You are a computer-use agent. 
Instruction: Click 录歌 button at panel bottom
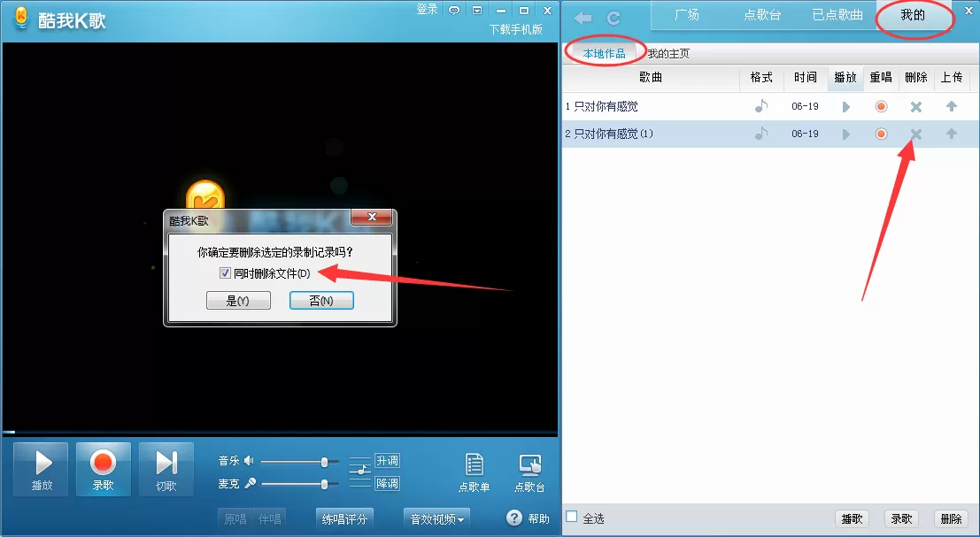pos(901,519)
